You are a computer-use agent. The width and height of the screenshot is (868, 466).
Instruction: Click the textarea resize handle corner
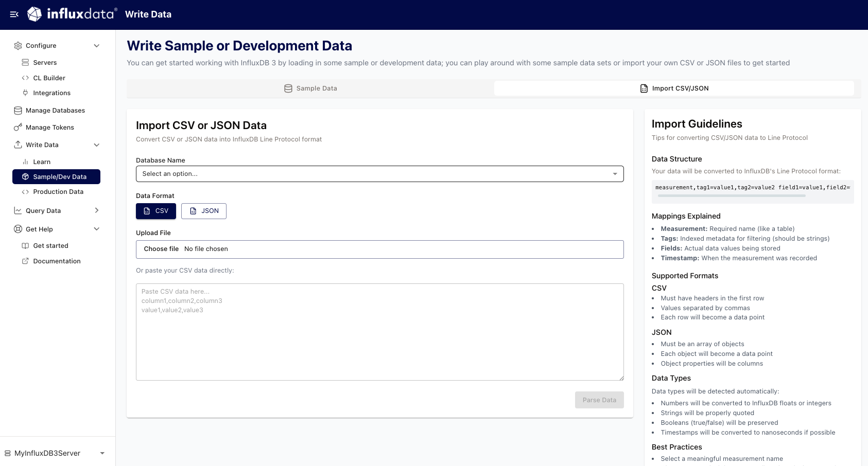(621, 378)
